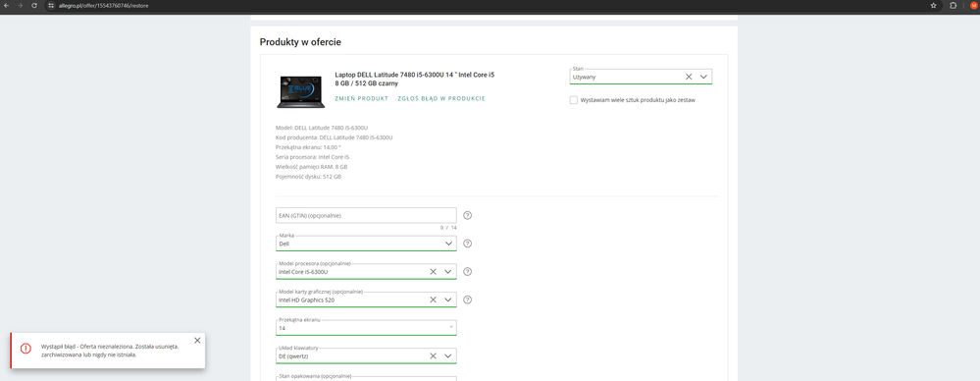Clear the Stan field value Używany

[689, 77]
